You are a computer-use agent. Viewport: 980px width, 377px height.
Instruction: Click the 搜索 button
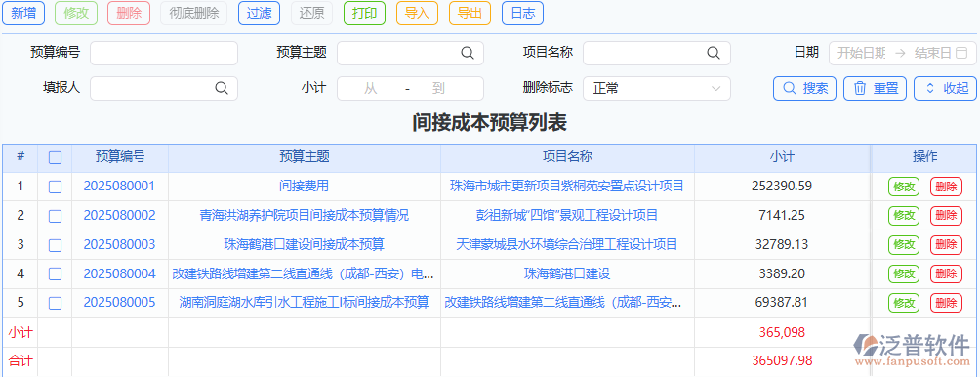[805, 88]
